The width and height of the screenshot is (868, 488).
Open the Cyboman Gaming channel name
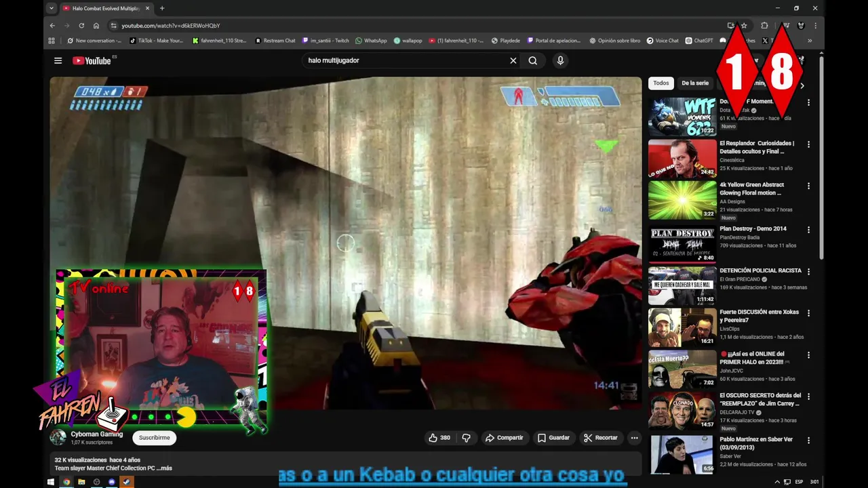97,434
